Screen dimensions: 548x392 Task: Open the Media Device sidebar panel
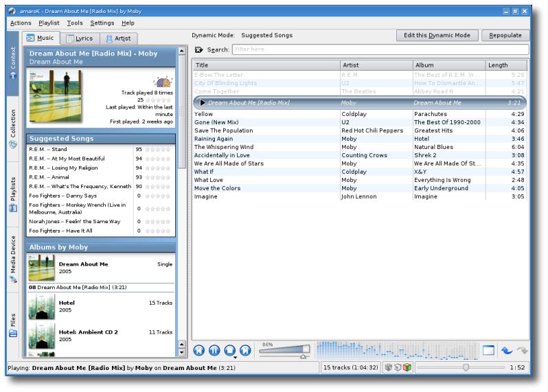(12, 259)
